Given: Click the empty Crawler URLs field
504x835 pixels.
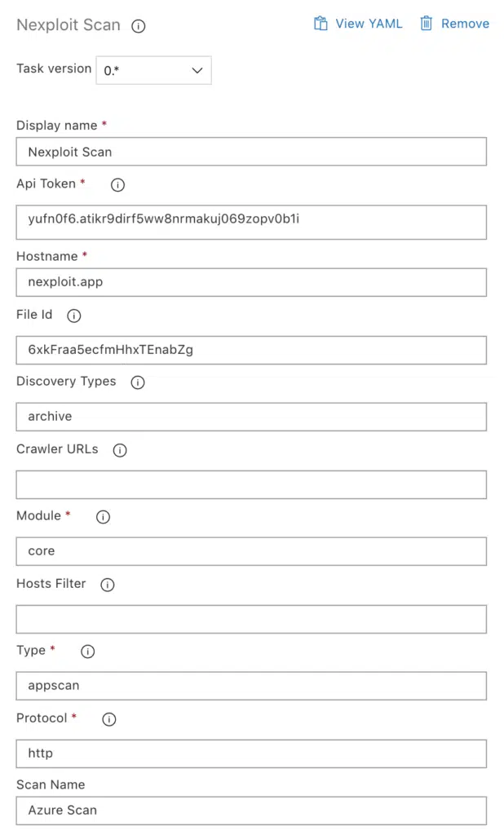Looking at the screenshot, I should pyautogui.click(x=251, y=484).
